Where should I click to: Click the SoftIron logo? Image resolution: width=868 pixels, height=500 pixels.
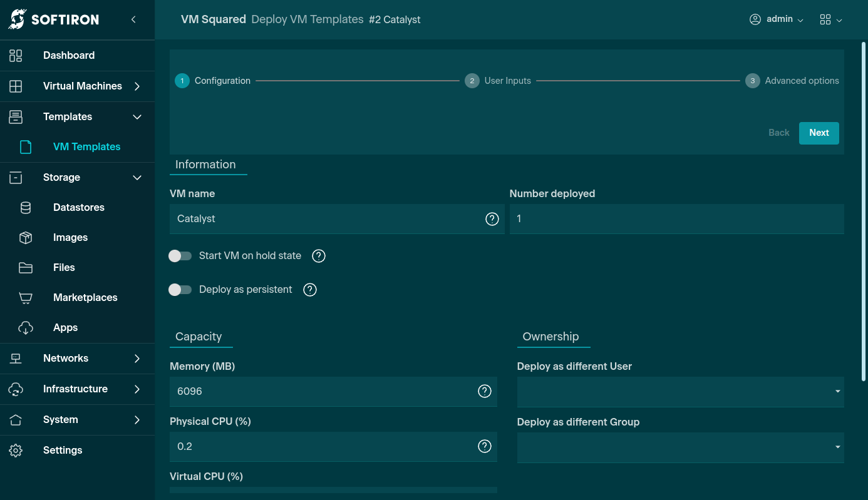(x=54, y=19)
